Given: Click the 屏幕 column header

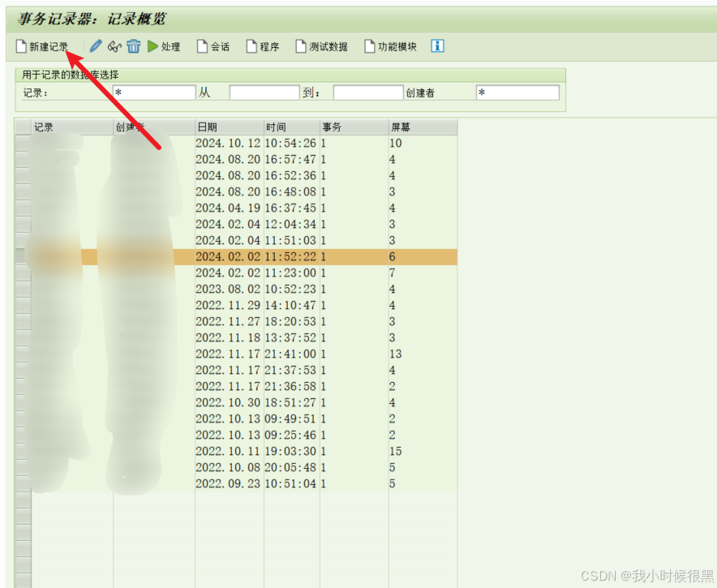Looking at the screenshot, I should (x=423, y=127).
